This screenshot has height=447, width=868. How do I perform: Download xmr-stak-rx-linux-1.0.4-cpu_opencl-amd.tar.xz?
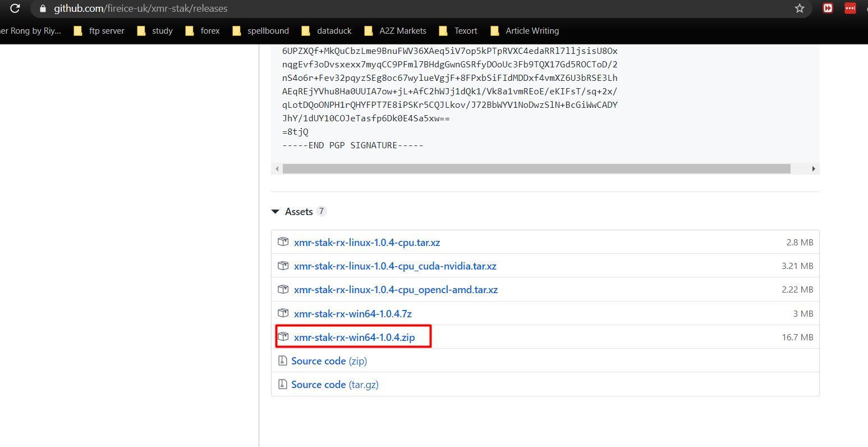[x=396, y=290]
